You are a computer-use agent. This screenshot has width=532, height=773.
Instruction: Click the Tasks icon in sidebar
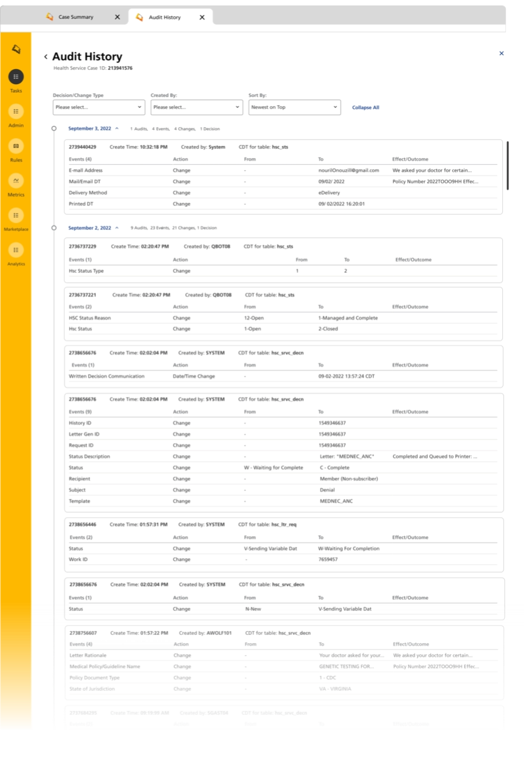click(16, 76)
